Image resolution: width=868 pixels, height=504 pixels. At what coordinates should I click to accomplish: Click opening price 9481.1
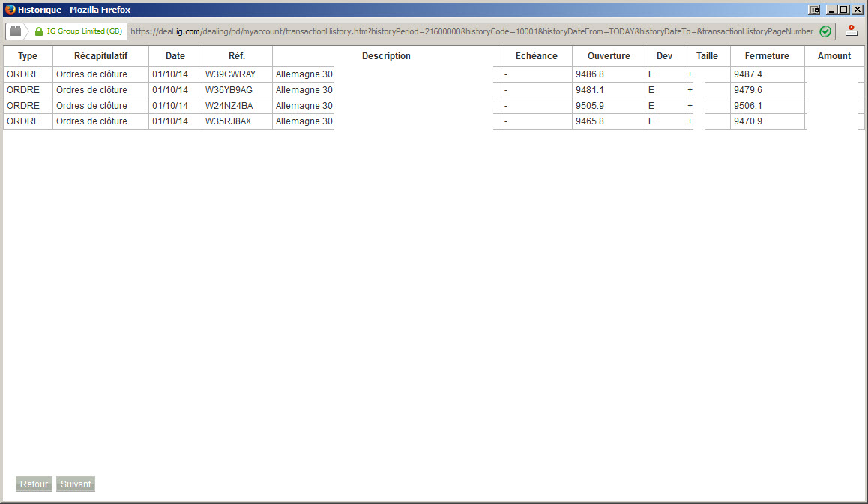590,90
